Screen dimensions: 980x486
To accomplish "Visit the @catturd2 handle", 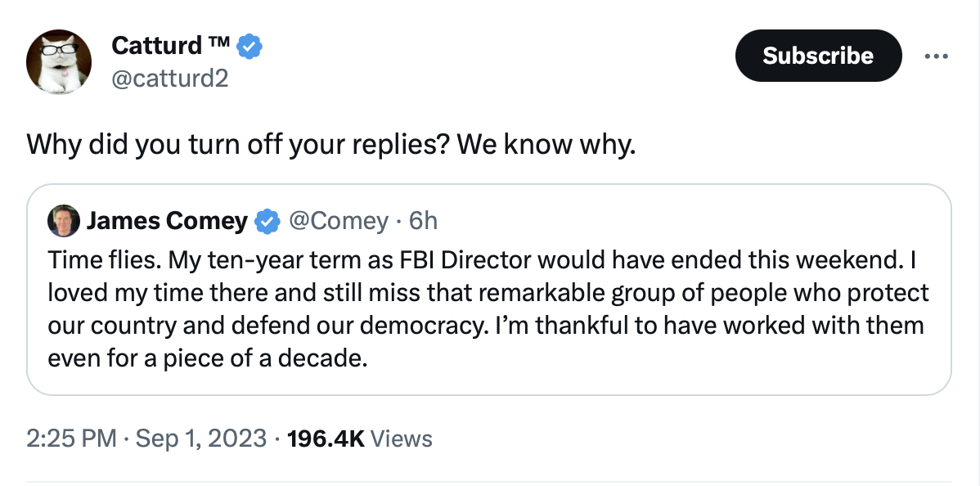I will [170, 79].
